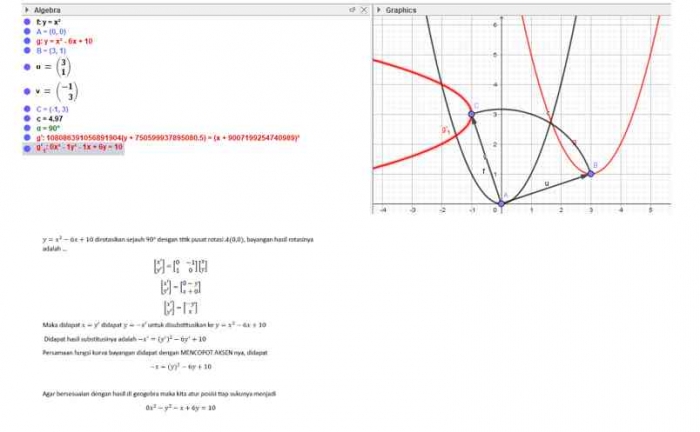Expand the Algebra panel style bar arrow
The height and width of the screenshot is (432, 700).
[x=26, y=10]
